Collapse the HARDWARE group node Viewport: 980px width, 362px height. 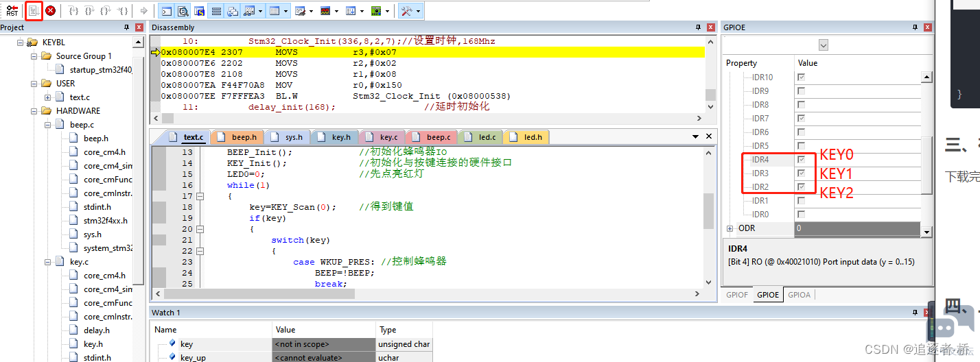click(34, 111)
